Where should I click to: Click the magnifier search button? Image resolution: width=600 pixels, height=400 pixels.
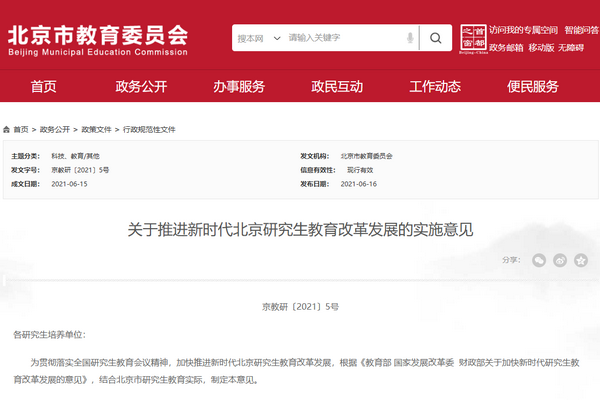[435, 38]
